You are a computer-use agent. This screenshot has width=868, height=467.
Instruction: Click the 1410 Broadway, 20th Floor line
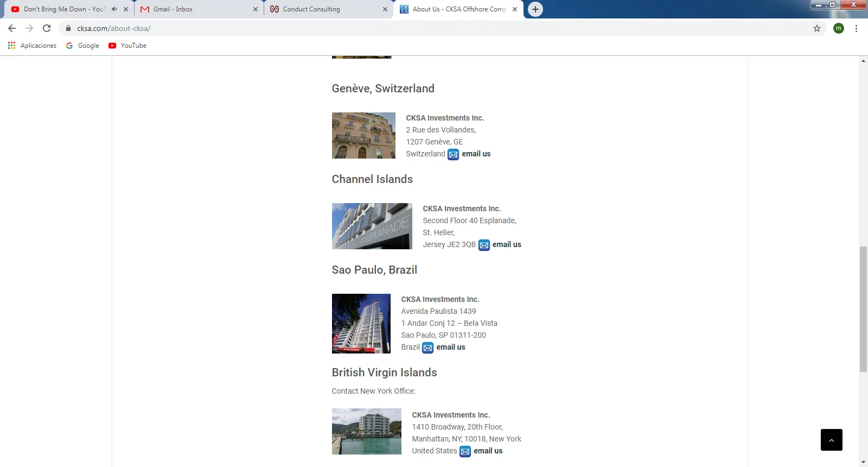point(457,427)
